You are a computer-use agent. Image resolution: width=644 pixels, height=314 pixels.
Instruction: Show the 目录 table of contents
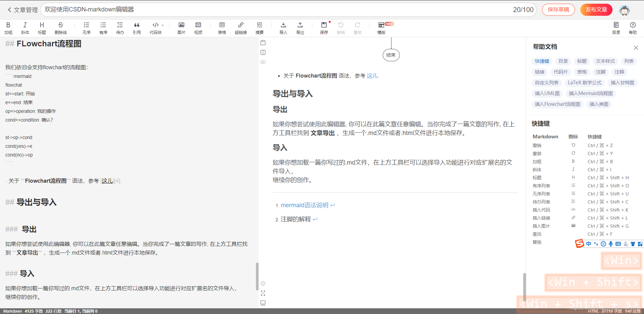coord(616,28)
